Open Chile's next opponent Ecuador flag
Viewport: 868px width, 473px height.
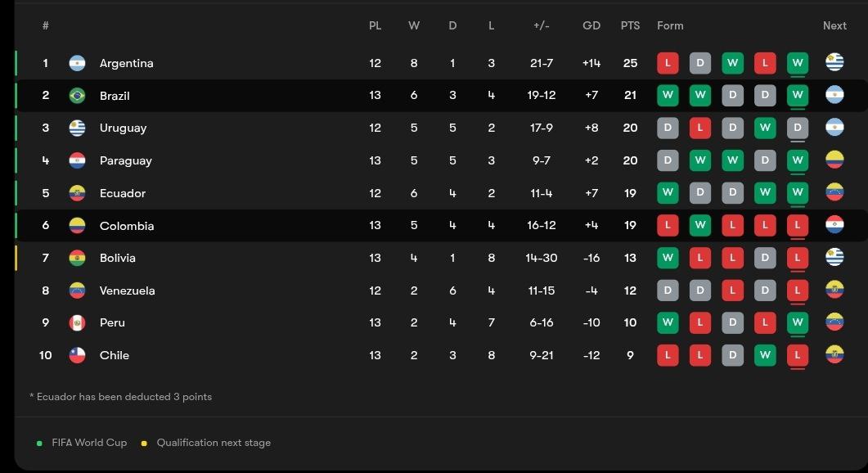tap(834, 354)
